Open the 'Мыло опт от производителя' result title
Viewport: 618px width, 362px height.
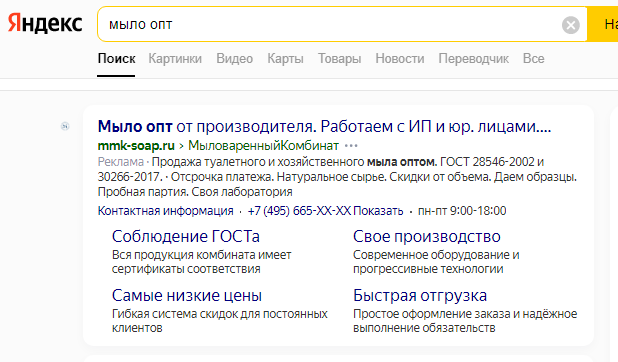324,127
